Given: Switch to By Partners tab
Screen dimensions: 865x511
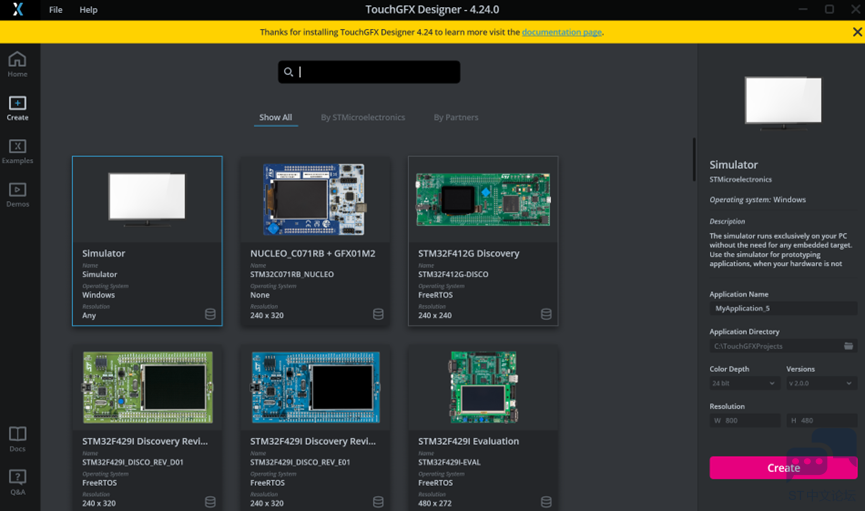Looking at the screenshot, I should pyautogui.click(x=456, y=118).
